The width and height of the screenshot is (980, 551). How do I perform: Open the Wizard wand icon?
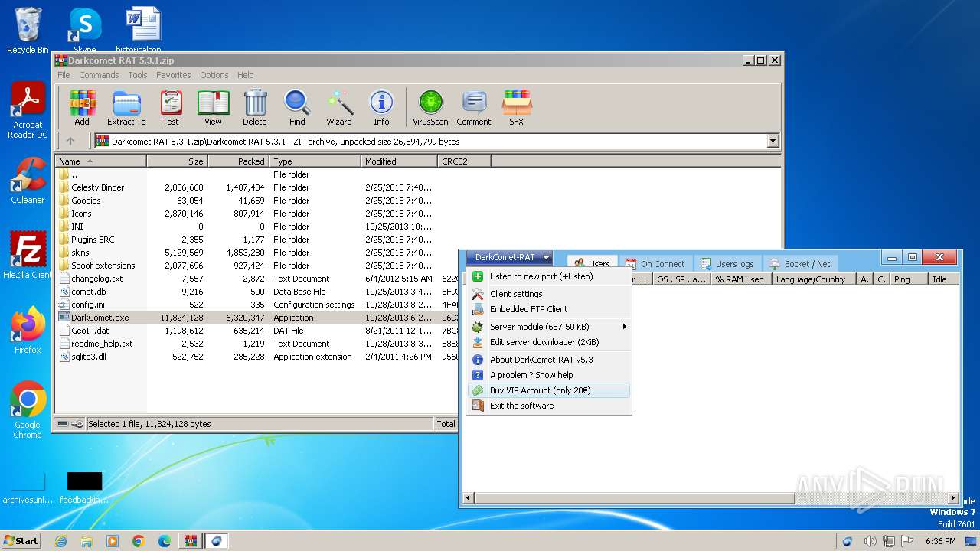[339, 107]
